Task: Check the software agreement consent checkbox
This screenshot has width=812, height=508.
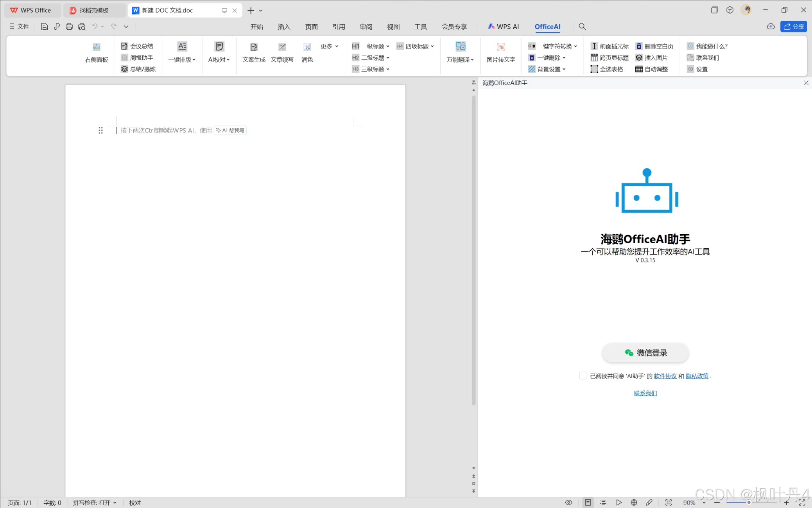Action: [x=583, y=376]
